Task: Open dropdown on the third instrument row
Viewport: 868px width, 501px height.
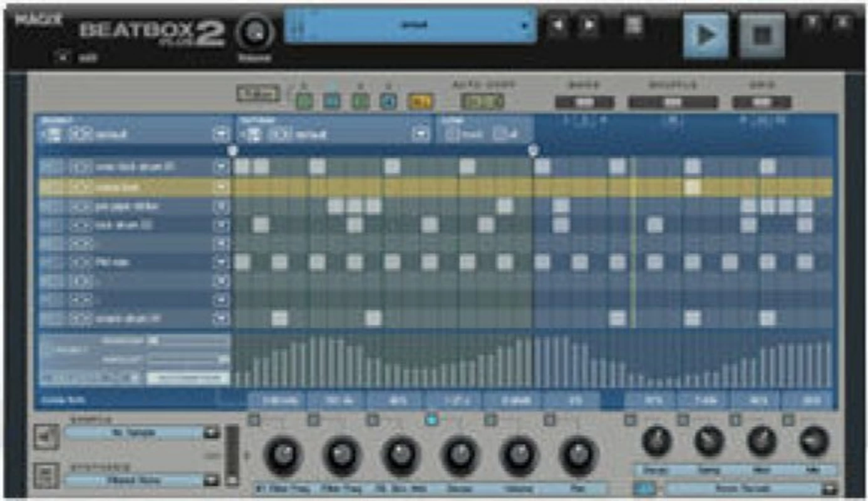Action: [x=221, y=206]
